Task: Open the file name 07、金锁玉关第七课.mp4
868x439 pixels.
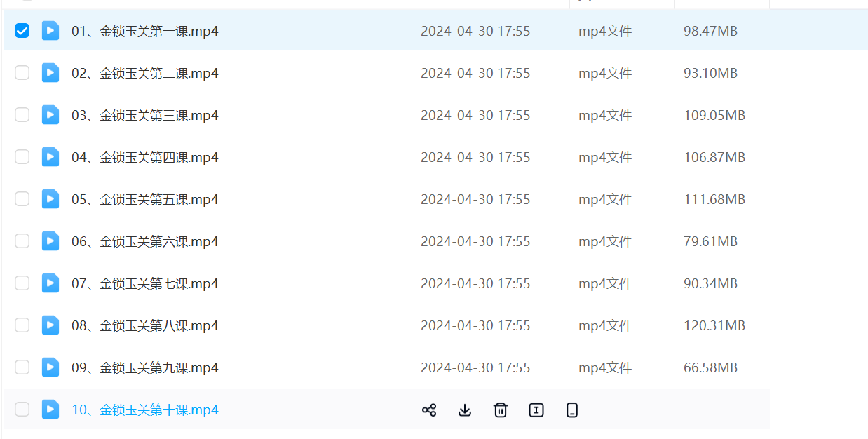Action: [145, 283]
